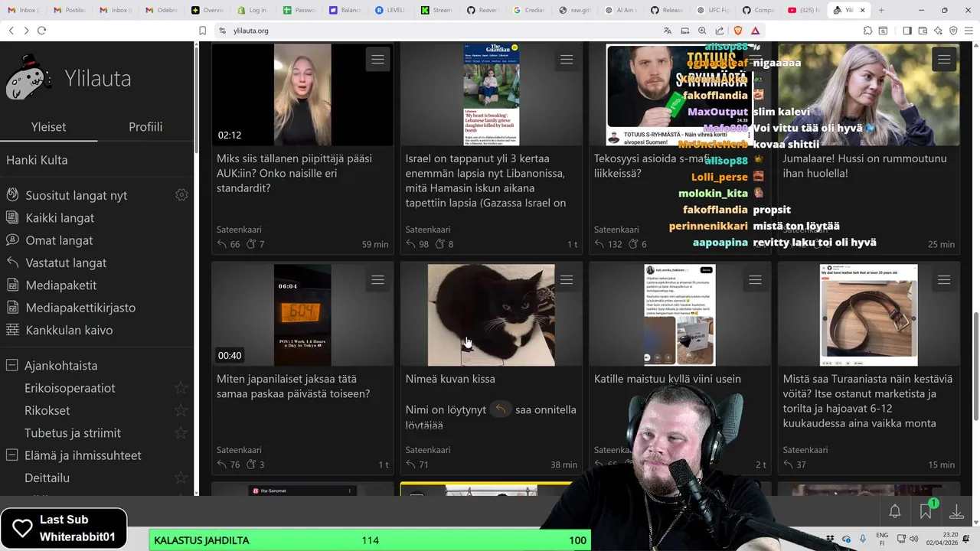
Task: Click the page vertical scrollbar thumb
Action: [x=976, y=366]
